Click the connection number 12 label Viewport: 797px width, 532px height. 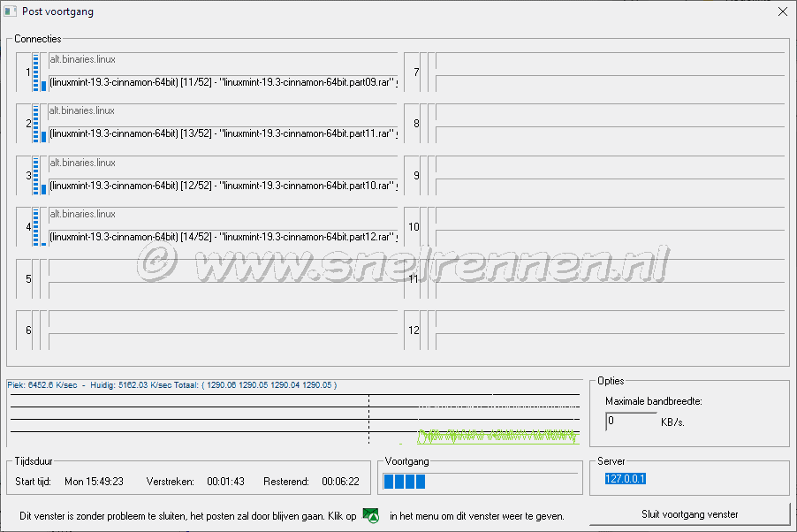414,331
